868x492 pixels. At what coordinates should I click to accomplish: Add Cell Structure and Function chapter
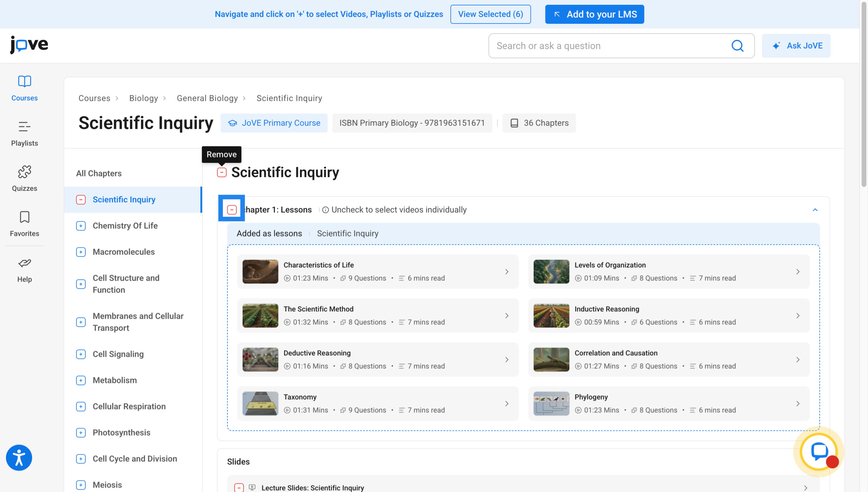coord(81,284)
